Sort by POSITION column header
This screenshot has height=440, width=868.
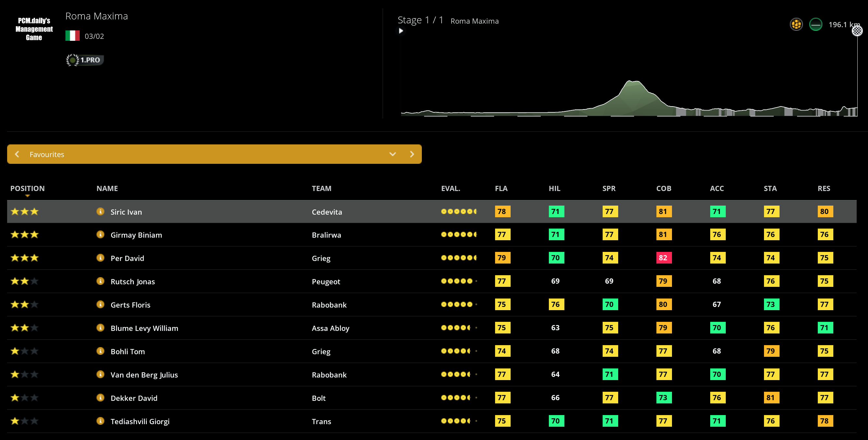(x=27, y=188)
